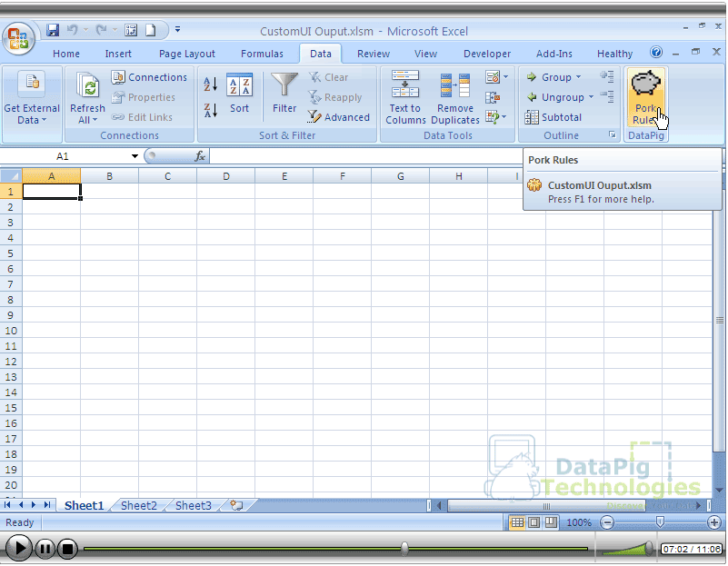Viewport: 728px width, 566px height.
Task: Switch to the Review tab
Action: coord(374,54)
